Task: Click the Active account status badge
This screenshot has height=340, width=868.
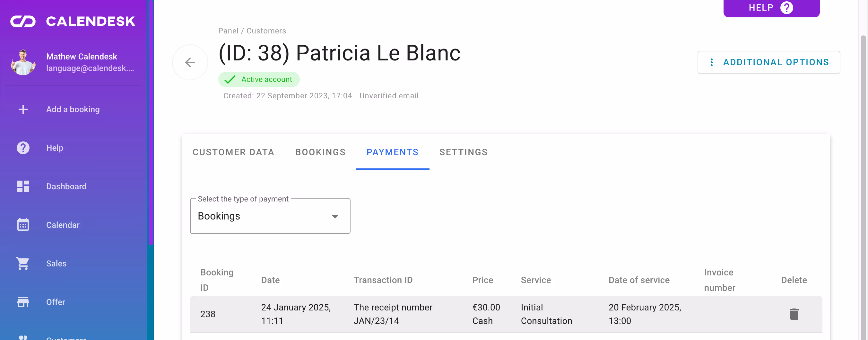Action: [x=259, y=79]
